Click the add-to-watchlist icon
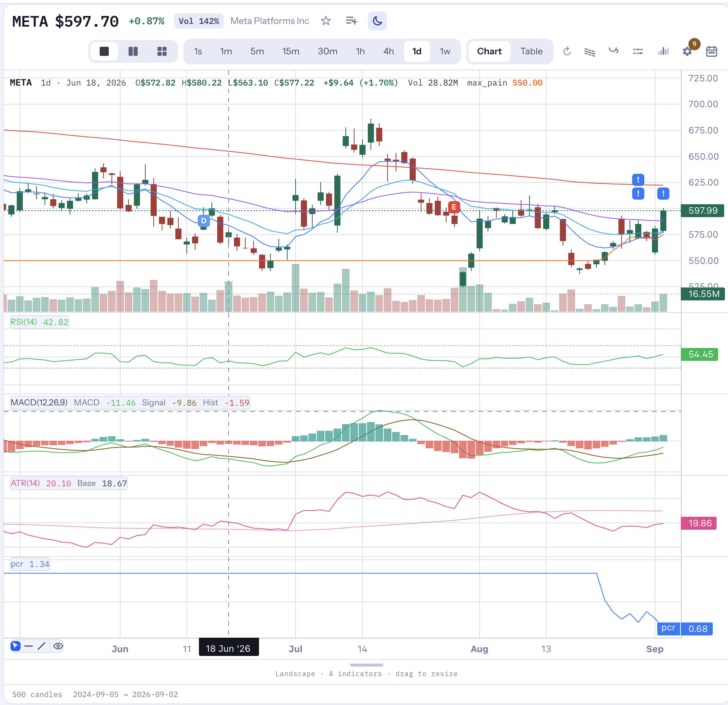Screen dimensions: 728x705 [x=351, y=21]
